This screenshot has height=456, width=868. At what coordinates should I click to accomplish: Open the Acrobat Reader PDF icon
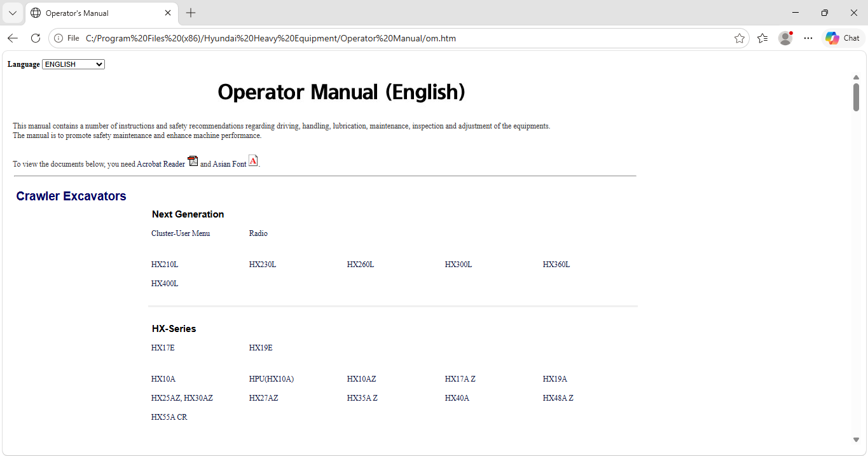click(x=193, y=161)
